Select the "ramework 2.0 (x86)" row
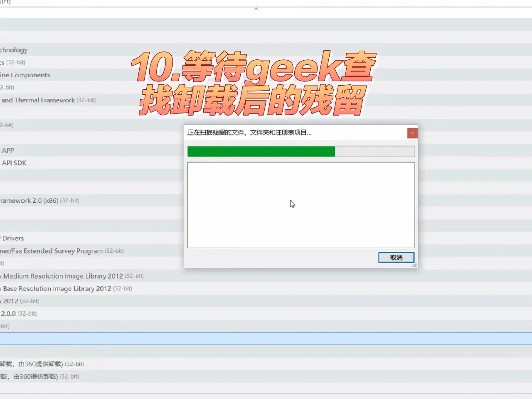 [x=266, y=200]
